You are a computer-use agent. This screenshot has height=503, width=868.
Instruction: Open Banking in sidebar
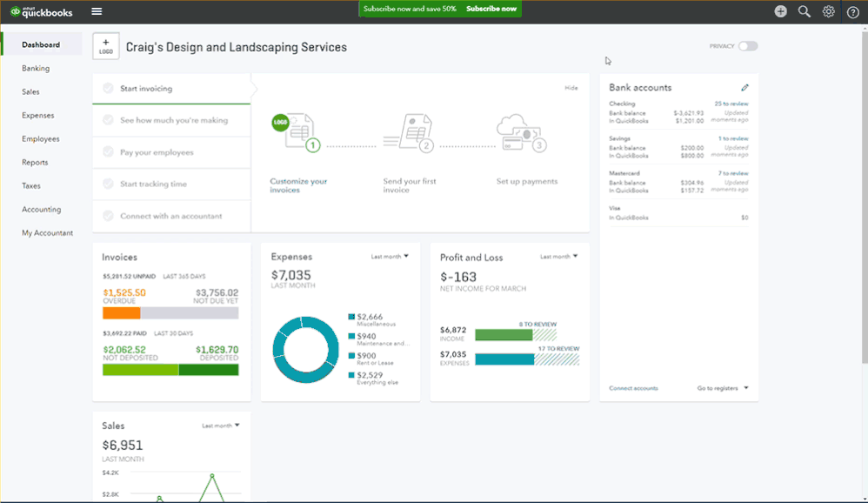[36, 68]
